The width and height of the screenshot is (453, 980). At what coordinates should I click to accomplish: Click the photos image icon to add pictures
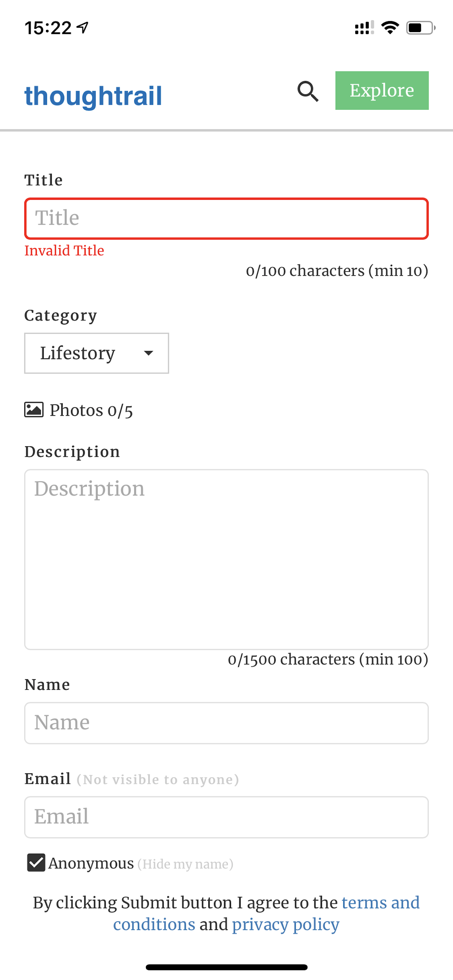(x=34, y=410)
